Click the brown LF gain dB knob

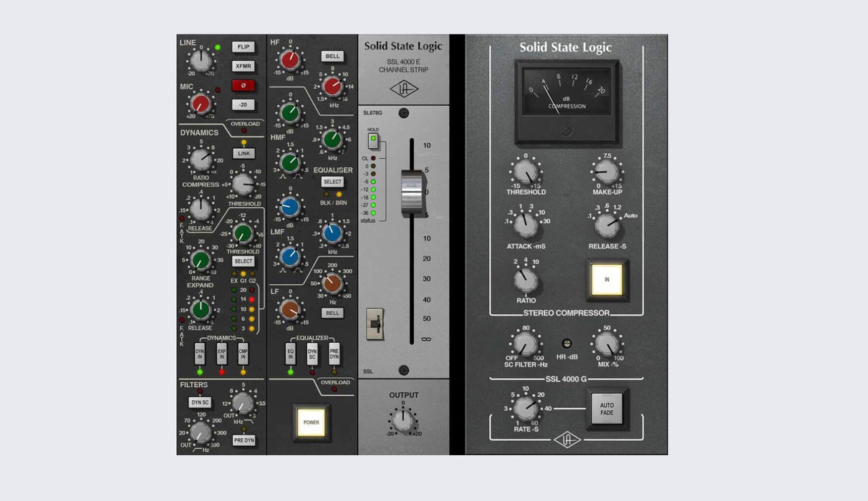click(290, 309)
